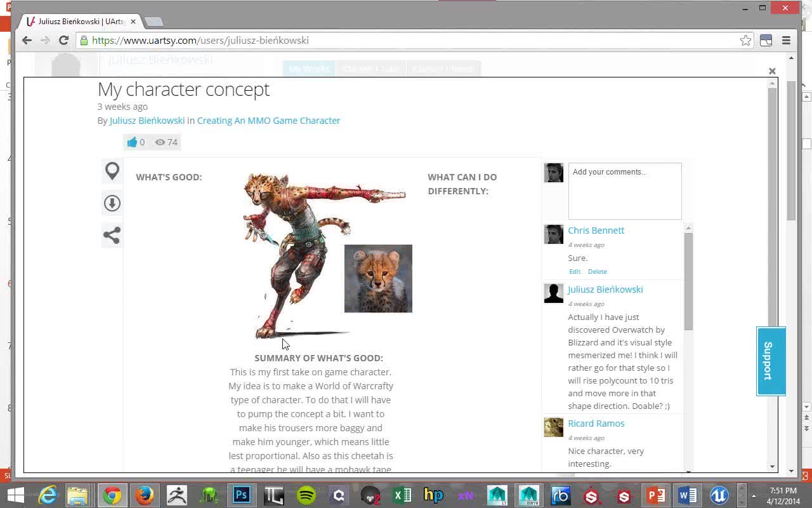
Task: Open File Explorer from the taskbar
Action: point(77,495)
